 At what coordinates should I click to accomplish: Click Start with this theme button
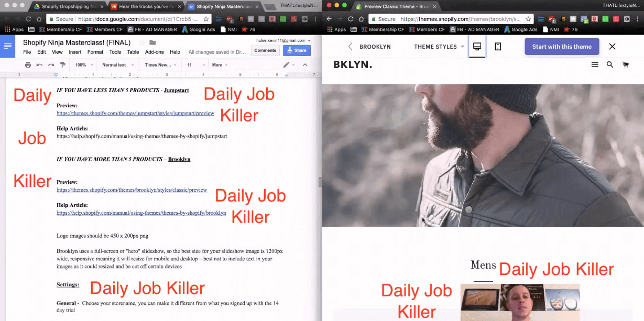pyautogui.click(x=562, y=47)
